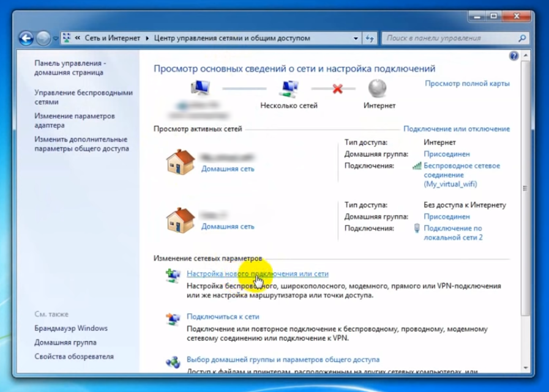Click 'Домашняя сеть' link of first network

pyautogui.click(x=228, y=169)
